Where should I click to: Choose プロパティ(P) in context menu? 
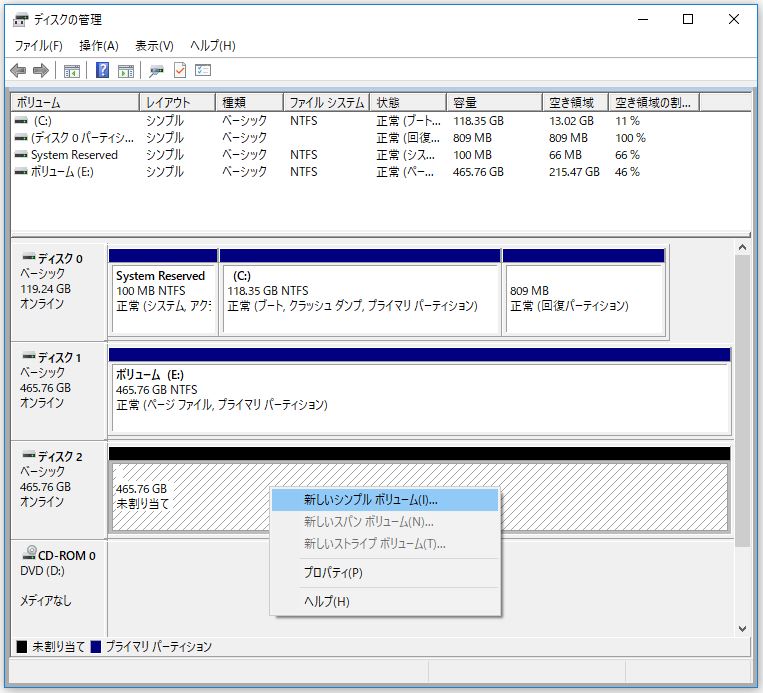pos(385,572)
